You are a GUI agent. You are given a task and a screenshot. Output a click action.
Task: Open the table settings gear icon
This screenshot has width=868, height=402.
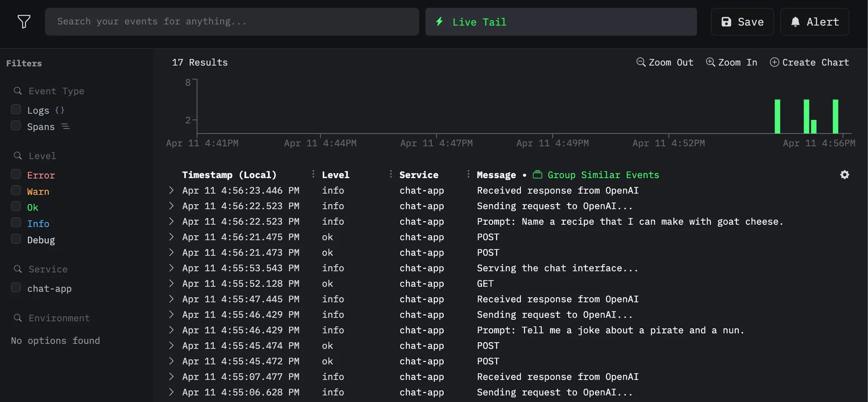(845, 174)
